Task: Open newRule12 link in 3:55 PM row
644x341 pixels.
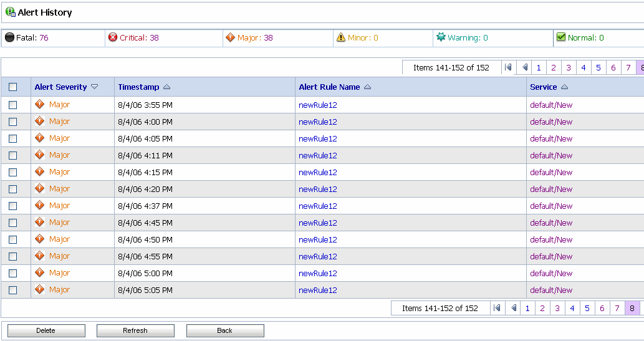Action: point(318,105)
